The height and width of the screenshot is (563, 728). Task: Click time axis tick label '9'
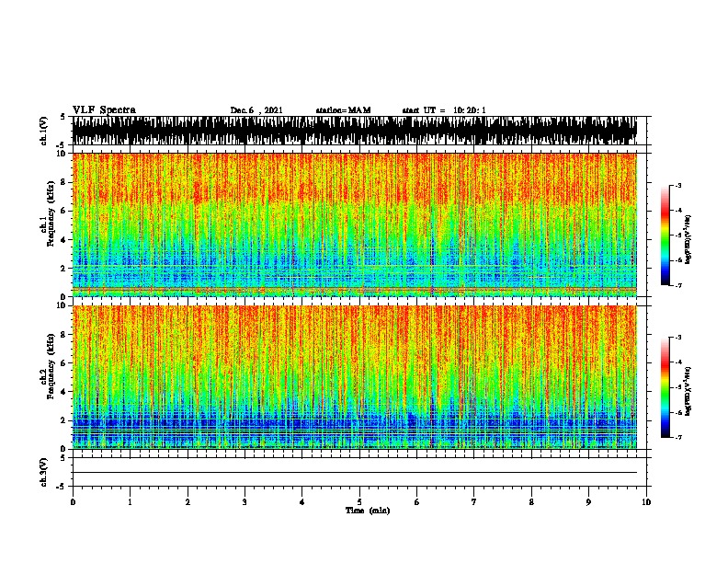click(x=588, y=501)
